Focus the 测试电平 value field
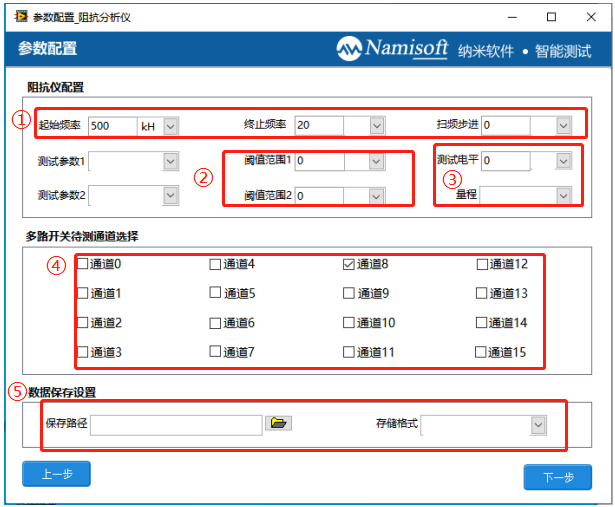This screenshot has height=507, width=615. [x=506, y=160]
